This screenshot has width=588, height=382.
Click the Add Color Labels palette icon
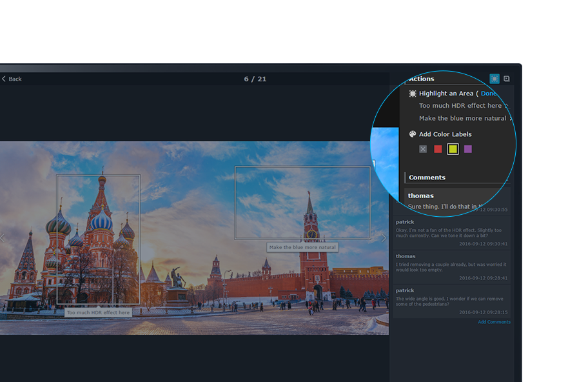(x=413, y=134)
